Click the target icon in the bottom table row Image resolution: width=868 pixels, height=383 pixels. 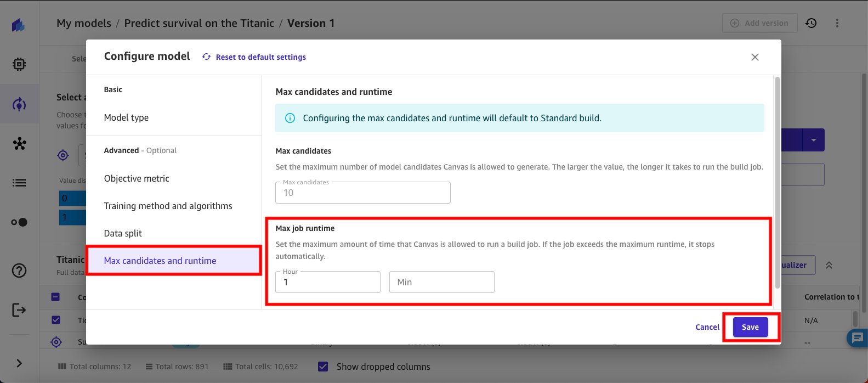coord(56,342)
